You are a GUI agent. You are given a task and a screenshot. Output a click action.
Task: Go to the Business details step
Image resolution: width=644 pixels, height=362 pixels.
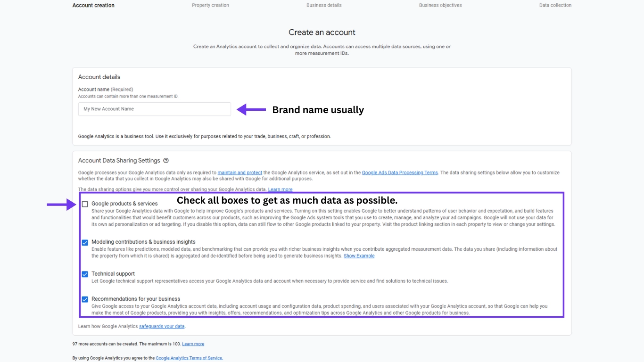tap(324, 5)
